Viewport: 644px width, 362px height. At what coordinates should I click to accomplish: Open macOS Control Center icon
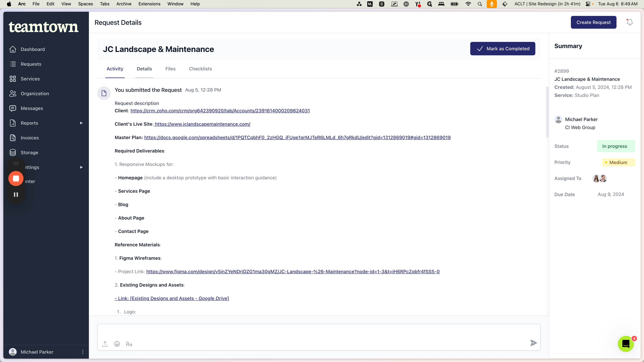point(588,4)
